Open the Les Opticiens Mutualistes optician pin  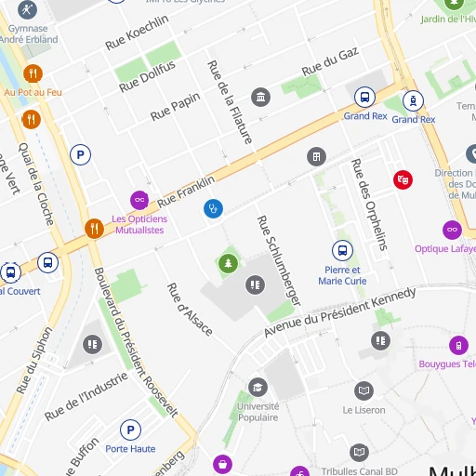tap(139, 200)
